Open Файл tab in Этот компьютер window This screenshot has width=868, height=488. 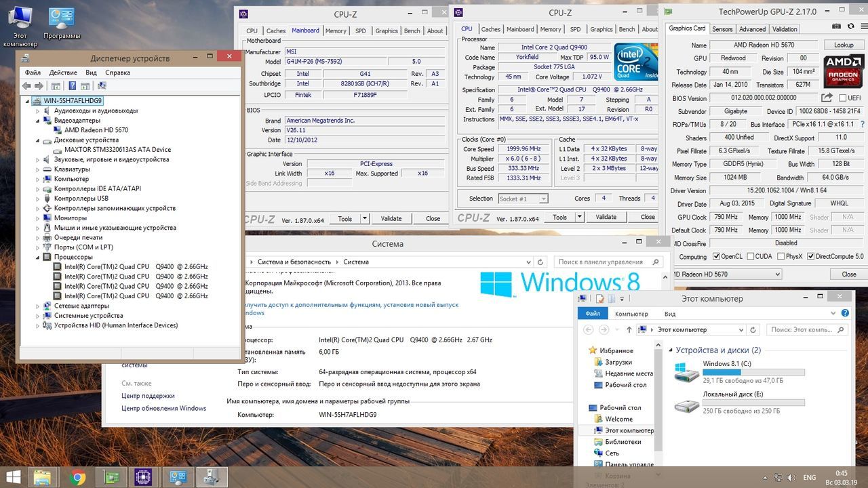tap(593, 314)
